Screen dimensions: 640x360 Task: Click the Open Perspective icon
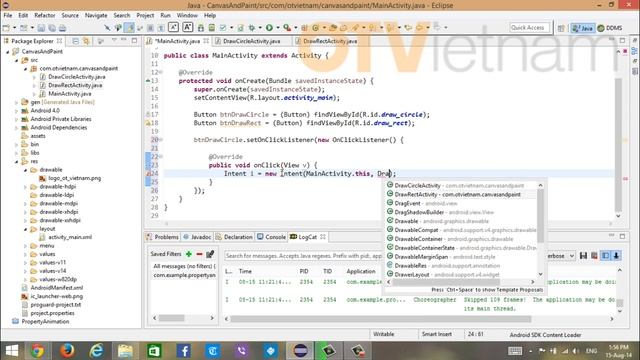561,28
